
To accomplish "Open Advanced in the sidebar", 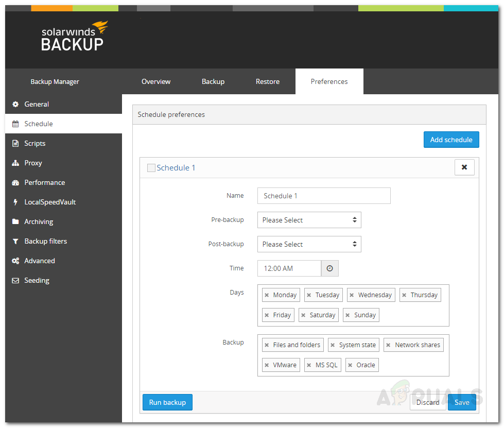I will [63, 261].
